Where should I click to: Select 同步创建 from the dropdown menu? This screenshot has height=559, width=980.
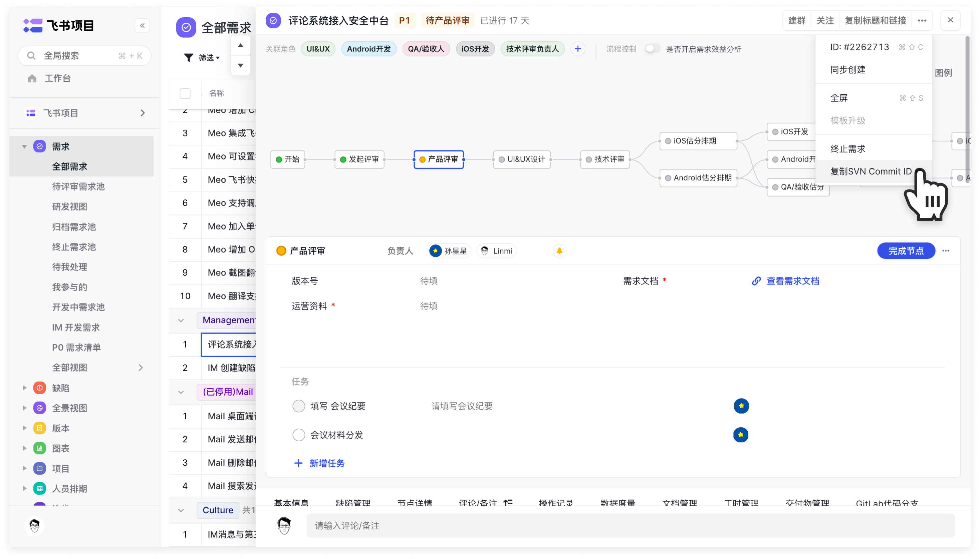coord(874,69)
